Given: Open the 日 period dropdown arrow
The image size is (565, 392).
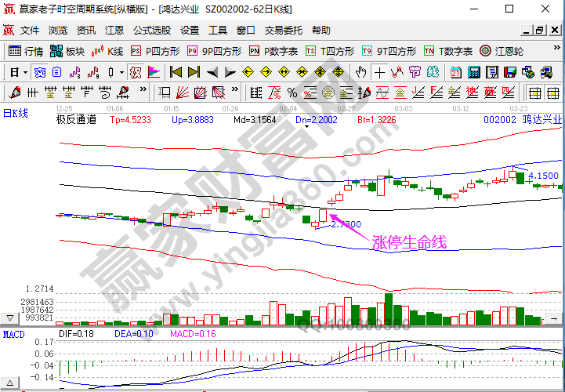Looking at the screenshot, I should 26,72.
